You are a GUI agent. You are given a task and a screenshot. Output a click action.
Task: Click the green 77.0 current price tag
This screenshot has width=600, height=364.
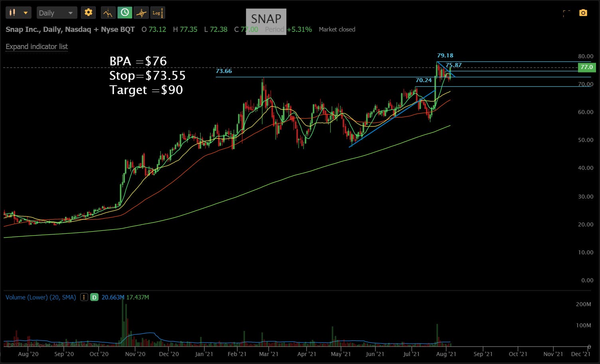[586, 67]
